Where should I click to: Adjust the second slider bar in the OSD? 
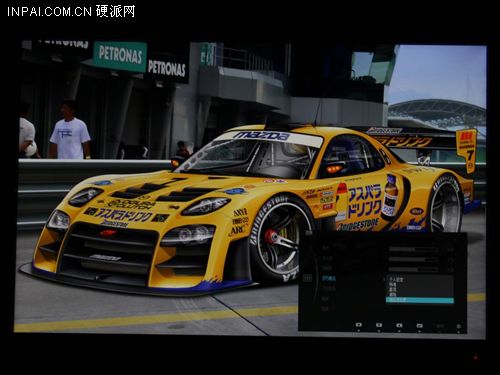point(413,259)
